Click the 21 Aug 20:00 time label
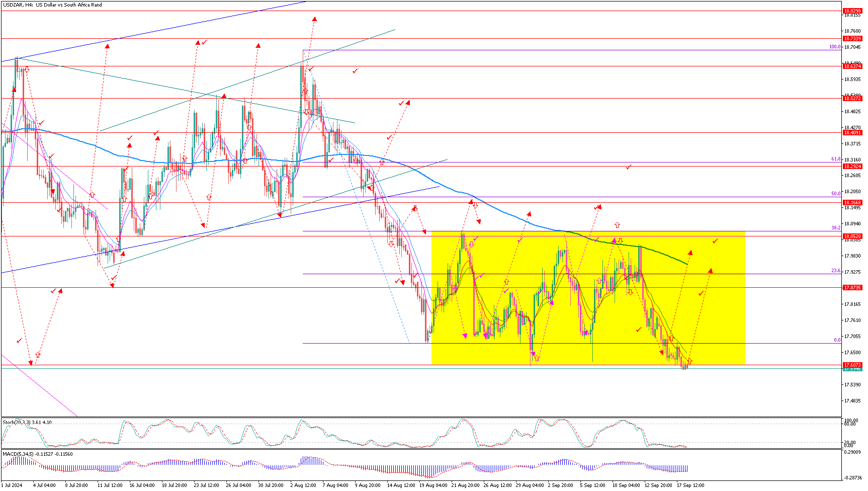 pyautogui.click(x=466, y=485)
